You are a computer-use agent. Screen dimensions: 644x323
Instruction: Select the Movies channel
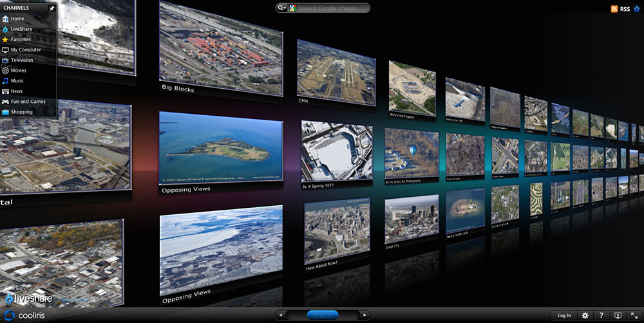tap(18, 70)
